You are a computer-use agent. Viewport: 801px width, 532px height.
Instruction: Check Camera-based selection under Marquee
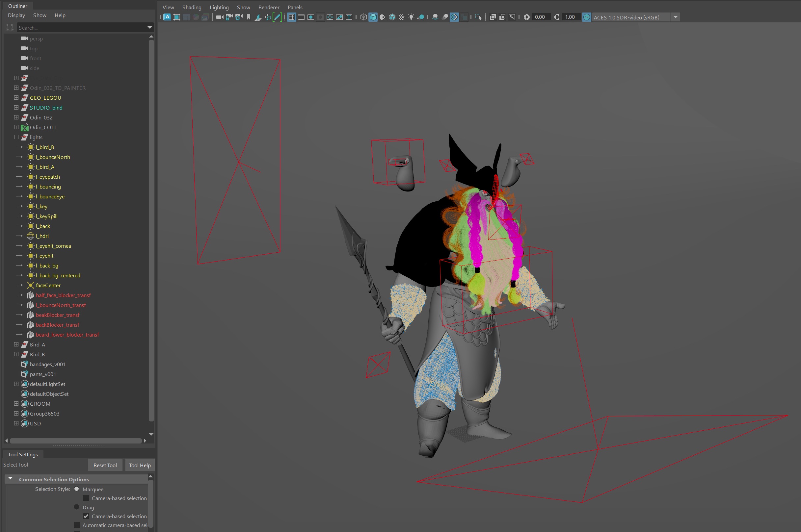point(86,498)
